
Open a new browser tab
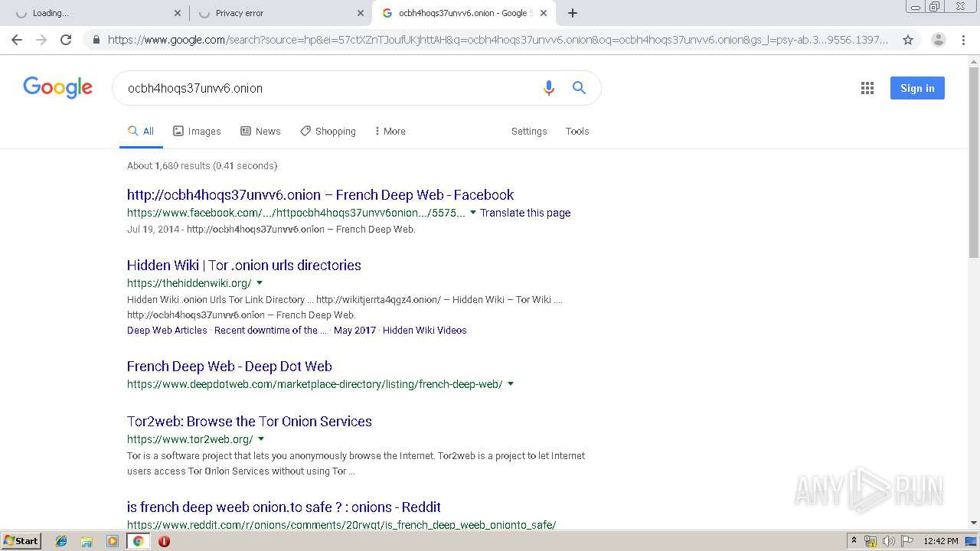573,13
